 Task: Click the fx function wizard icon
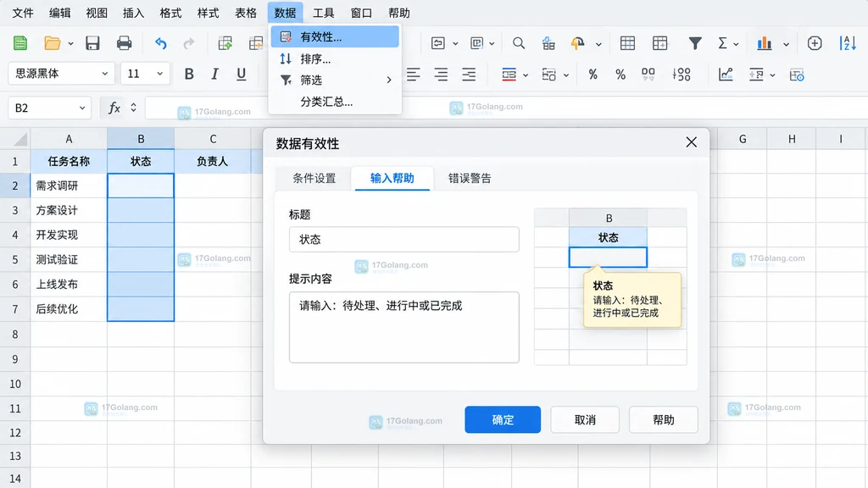click(114, 108)
